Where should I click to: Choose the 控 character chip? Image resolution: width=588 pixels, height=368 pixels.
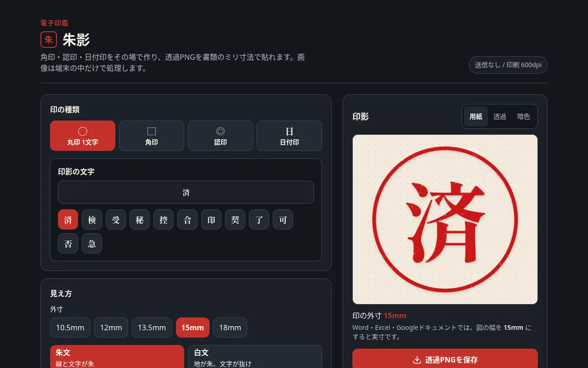click(164, 220)
